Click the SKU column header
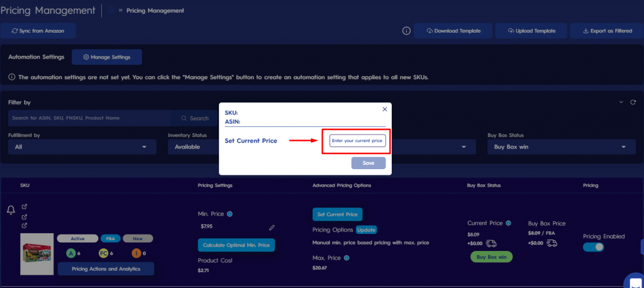 (25, 186)
